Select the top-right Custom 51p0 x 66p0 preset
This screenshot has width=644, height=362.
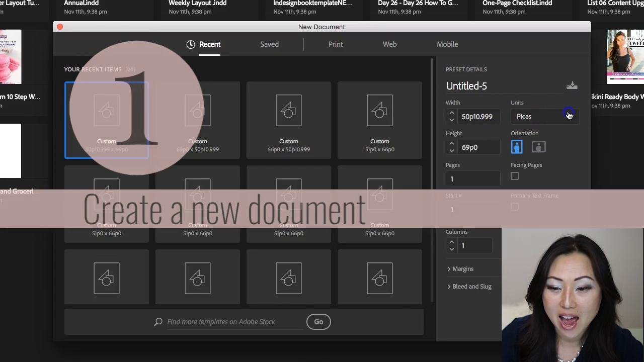tap(380, 120)
